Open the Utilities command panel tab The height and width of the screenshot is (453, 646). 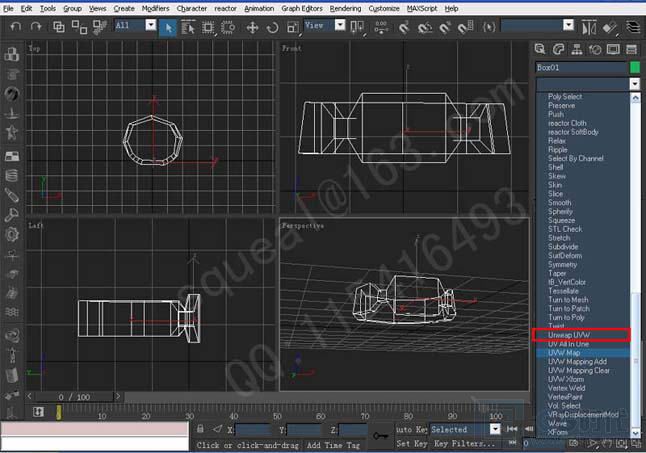[632, 49]
